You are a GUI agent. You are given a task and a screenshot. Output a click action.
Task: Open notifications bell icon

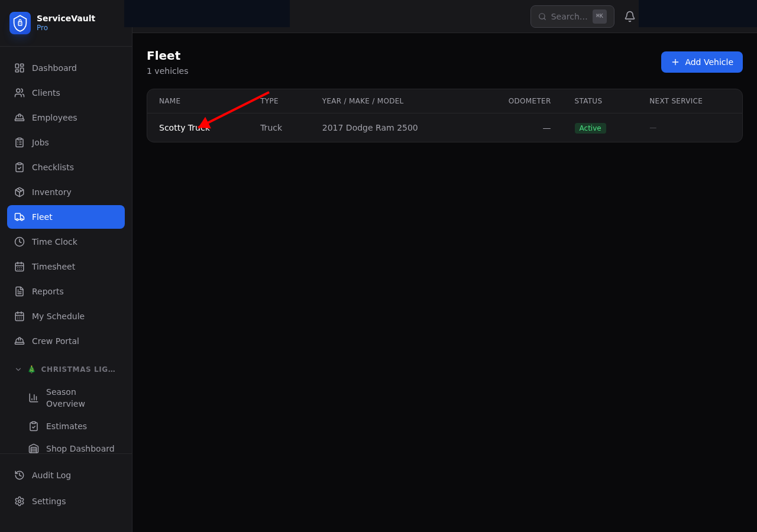tap(630, 17)
